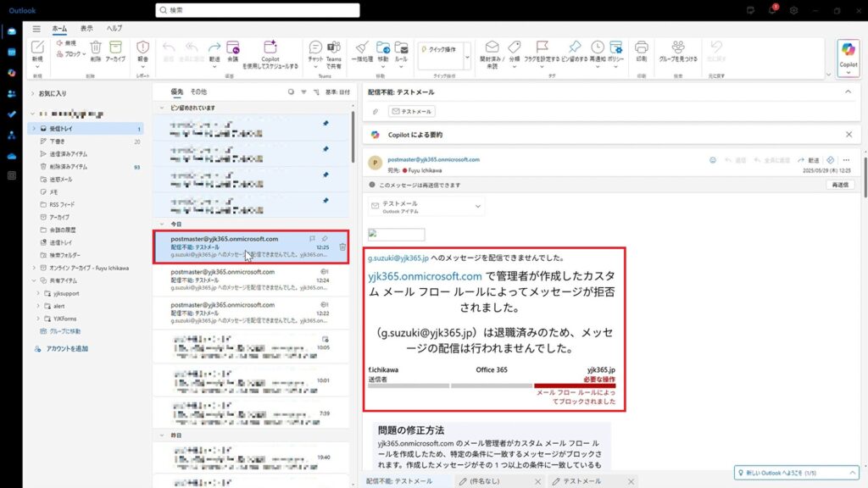Click the 開封済み/未読 envelope icon
This screenshot has width=868, height=488.
pos(492,47)
